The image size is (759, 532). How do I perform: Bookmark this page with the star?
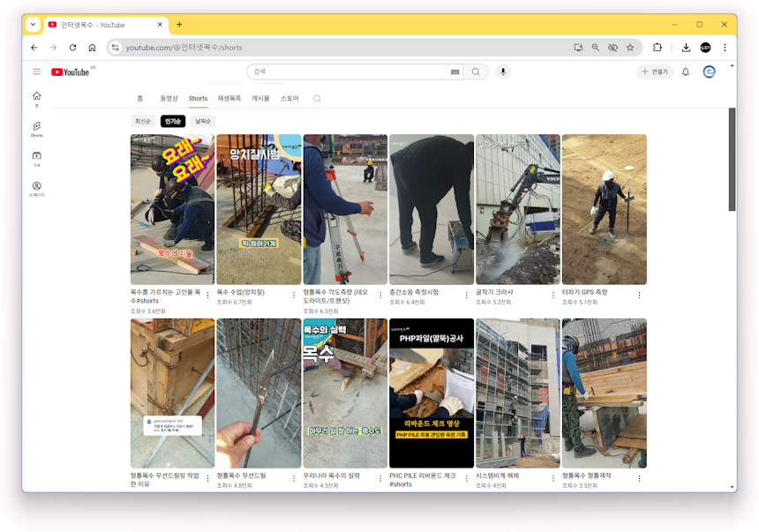pyautogui.click(x=630, y=48)
